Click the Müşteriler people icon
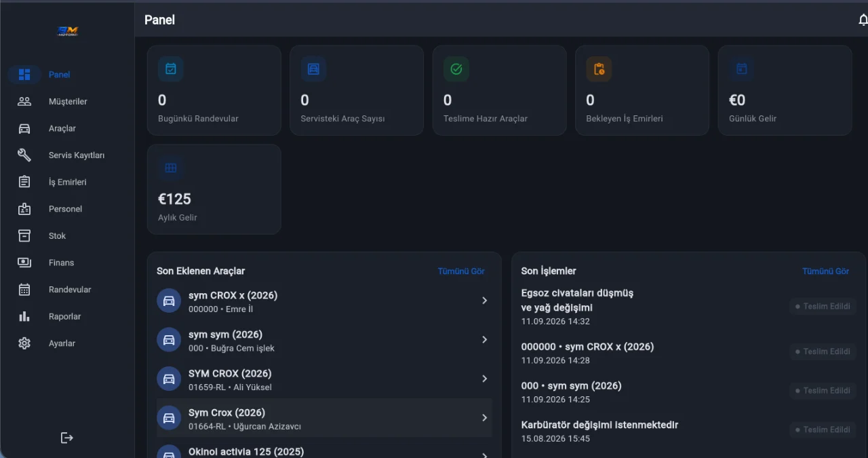 (24, 102)
